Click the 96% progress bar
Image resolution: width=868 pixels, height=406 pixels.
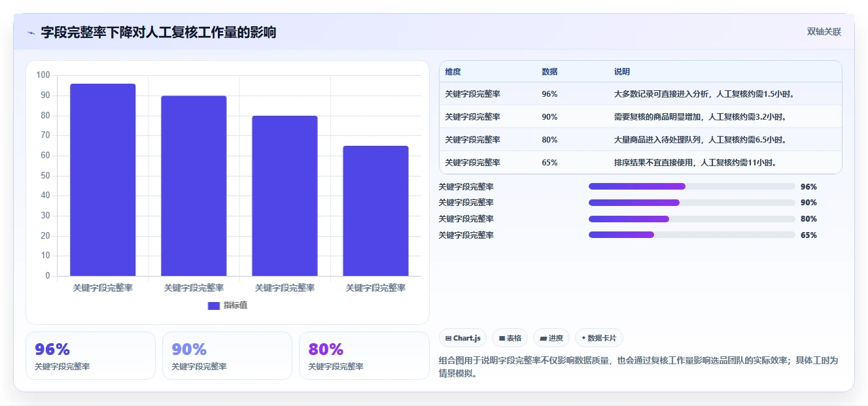(692, 186)
